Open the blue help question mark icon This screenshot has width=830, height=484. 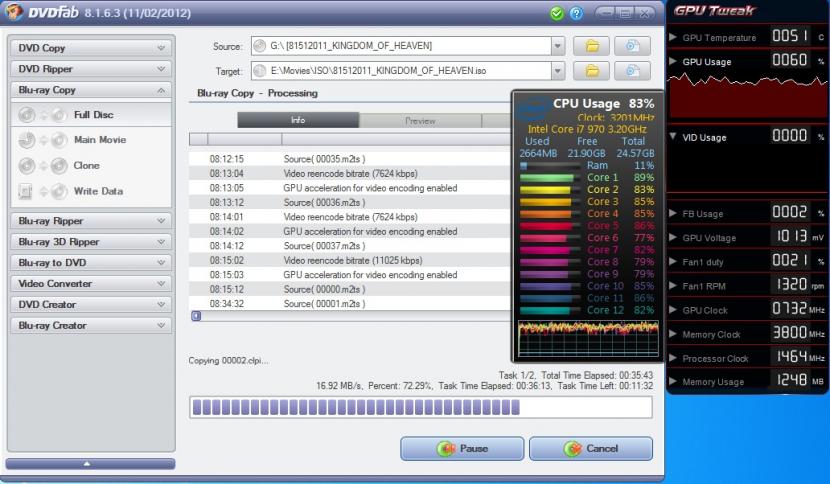pyautogui.click(x=576, y=13)
